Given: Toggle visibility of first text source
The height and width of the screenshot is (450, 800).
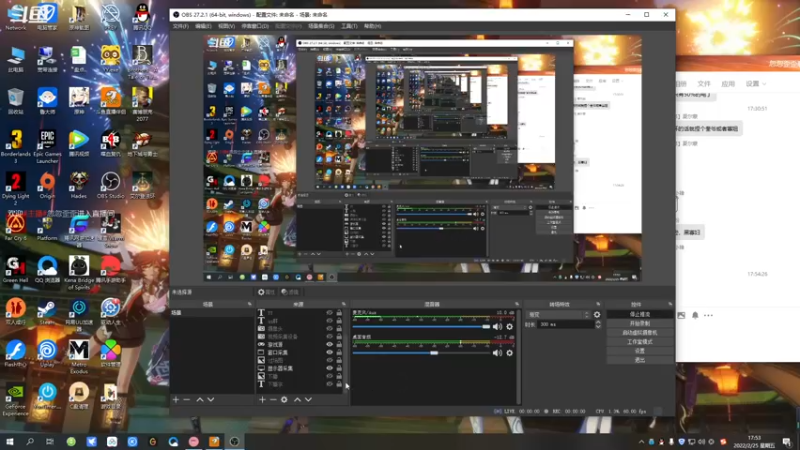Looking at the screenshot, I should 329,313.
